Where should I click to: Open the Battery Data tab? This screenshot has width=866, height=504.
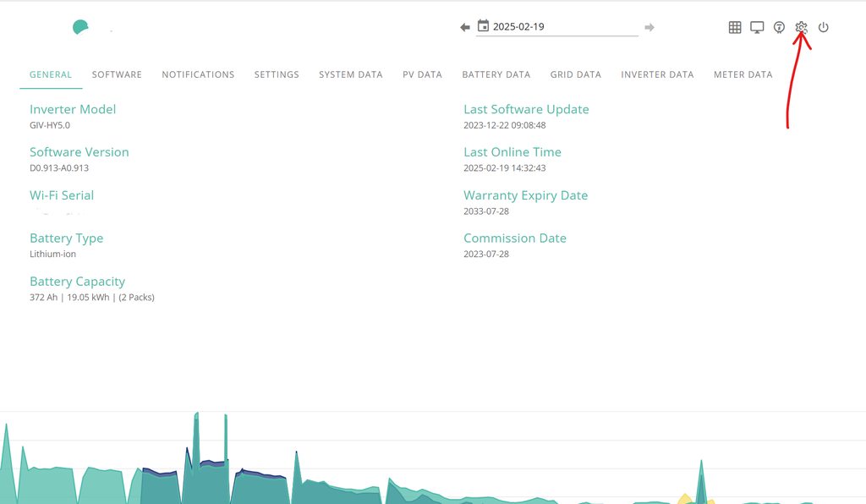tap(496, 74)
